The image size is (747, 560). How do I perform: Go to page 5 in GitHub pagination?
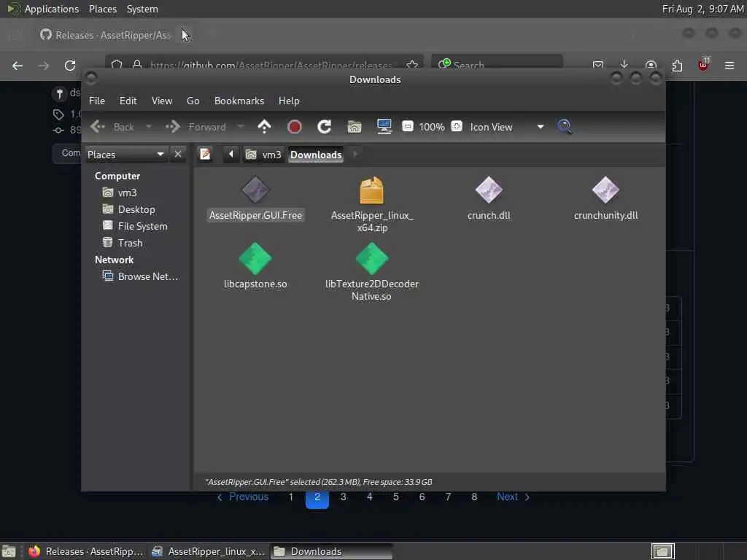395,497
